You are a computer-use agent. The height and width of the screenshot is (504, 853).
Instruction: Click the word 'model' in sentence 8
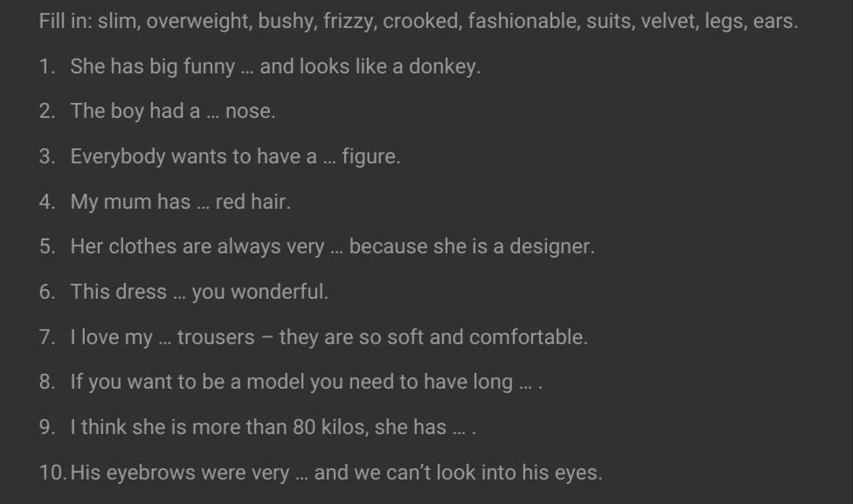(x=270, y=383)
